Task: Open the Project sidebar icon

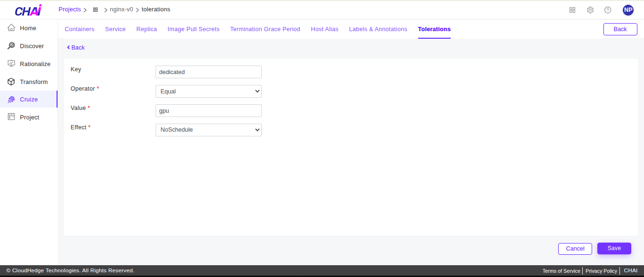Action: tap(12, 117)
